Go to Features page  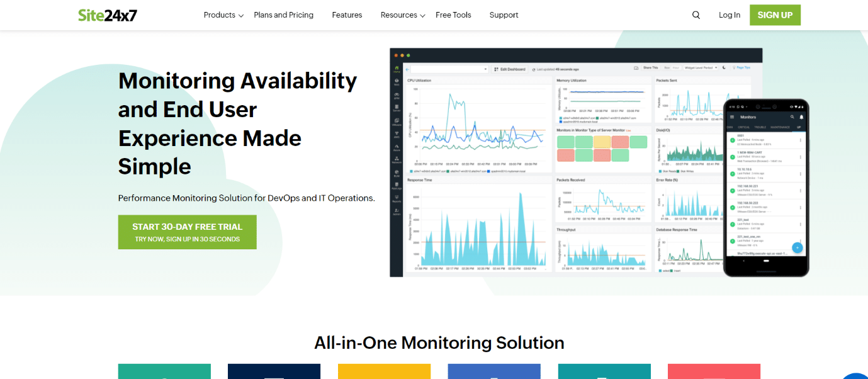pyautogui.click(x=347, y=15)
